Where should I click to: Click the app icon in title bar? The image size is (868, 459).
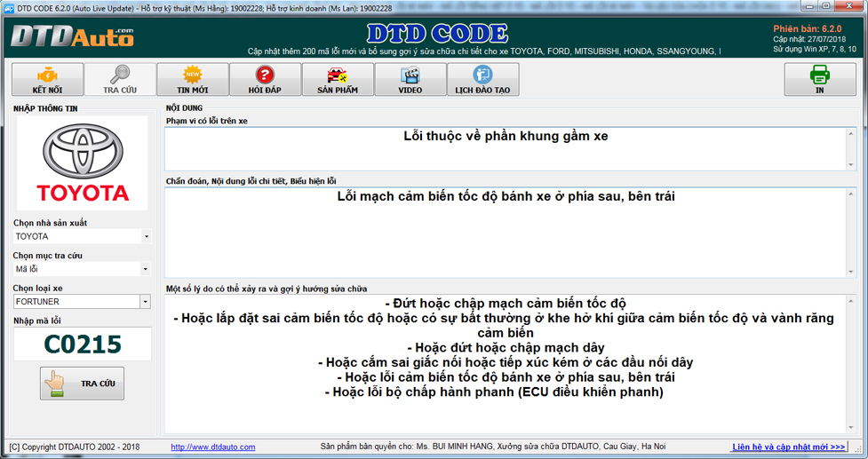[9, 8]
